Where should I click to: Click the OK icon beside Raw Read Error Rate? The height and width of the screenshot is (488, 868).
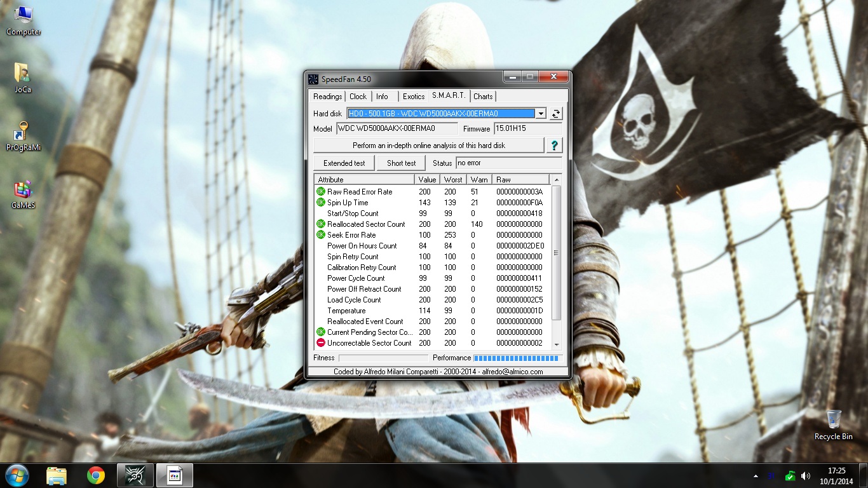click(321, 192)
